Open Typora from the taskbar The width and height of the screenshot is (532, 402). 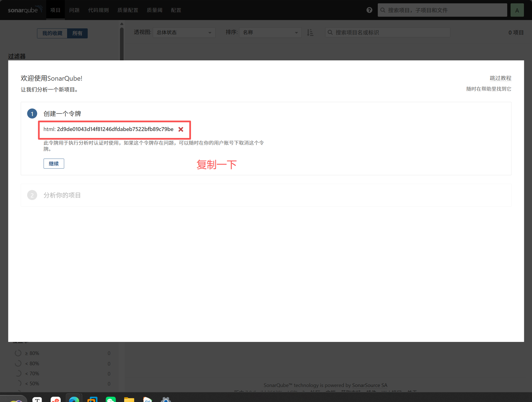click(x=37, y=399)
